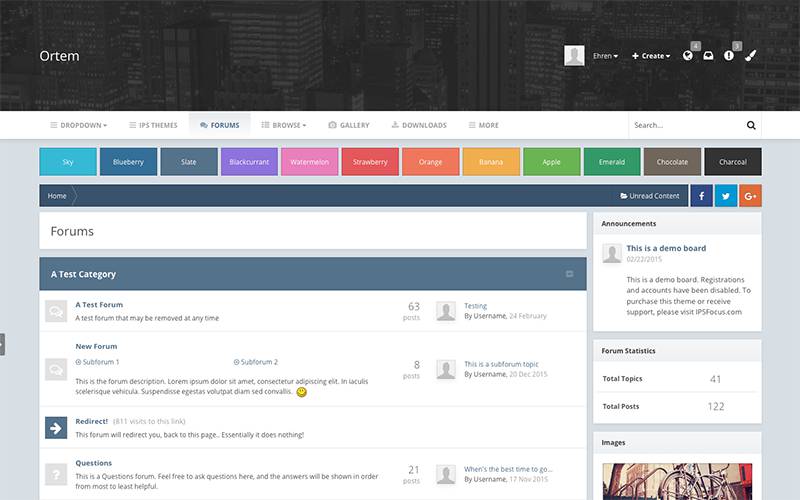Open the paintbrush theme customizer icon
This screenshot has width=800, height=500.
[x=750, y=56]
